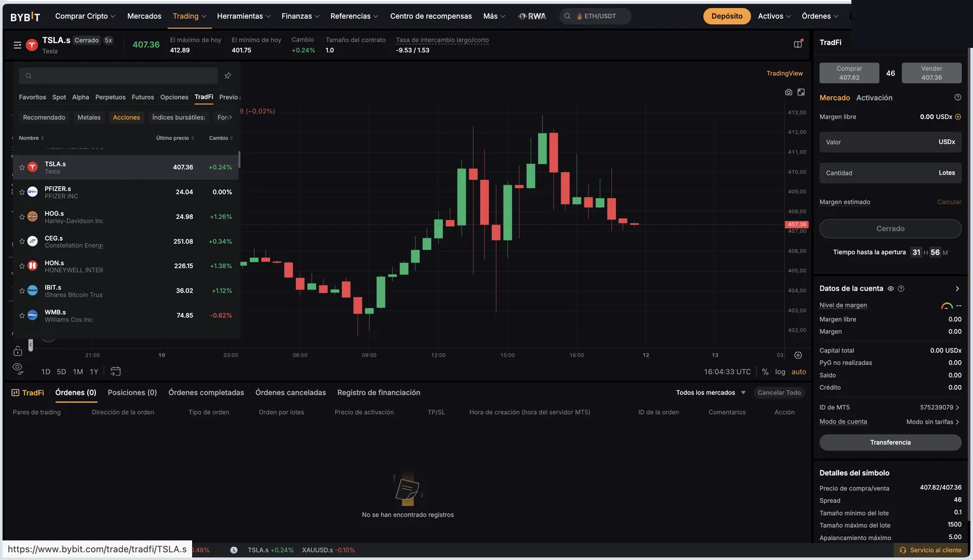This screenshot has width=973, height=560.
Task: Toggle account data visibility eye icon
Action: point(891,289)
